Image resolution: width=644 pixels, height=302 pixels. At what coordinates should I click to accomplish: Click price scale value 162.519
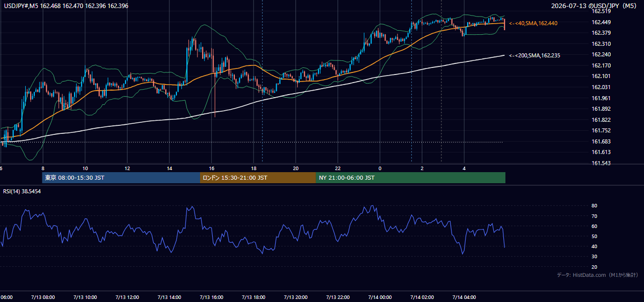(601, 11)
